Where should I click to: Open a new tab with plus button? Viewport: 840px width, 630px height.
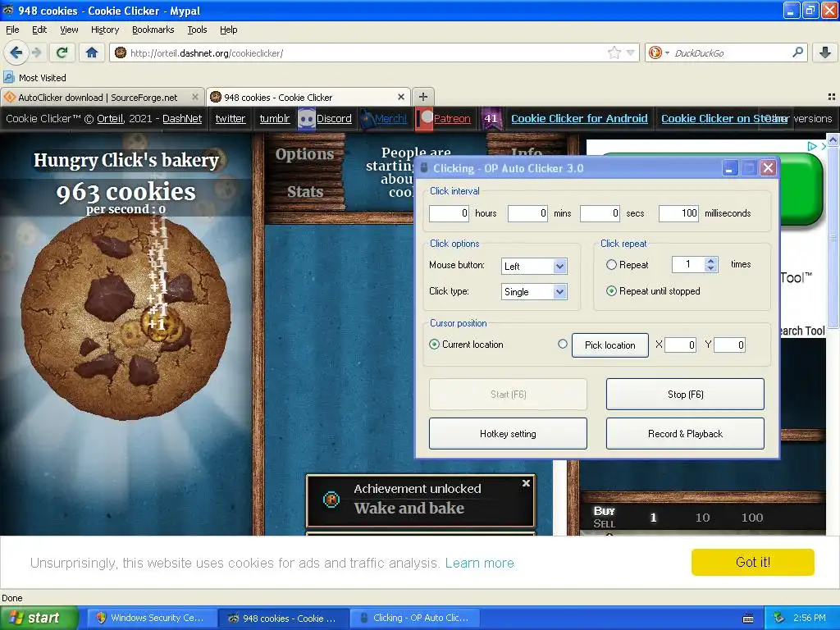point(423,97)
